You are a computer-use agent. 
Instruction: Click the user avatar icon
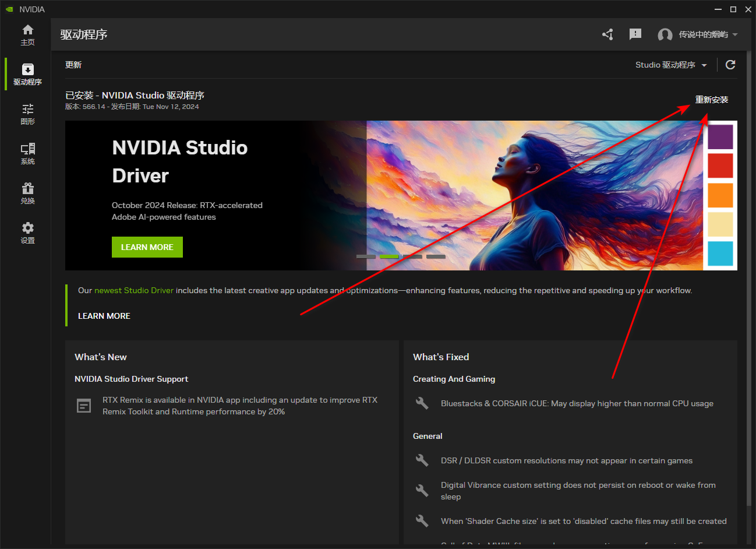665,35
